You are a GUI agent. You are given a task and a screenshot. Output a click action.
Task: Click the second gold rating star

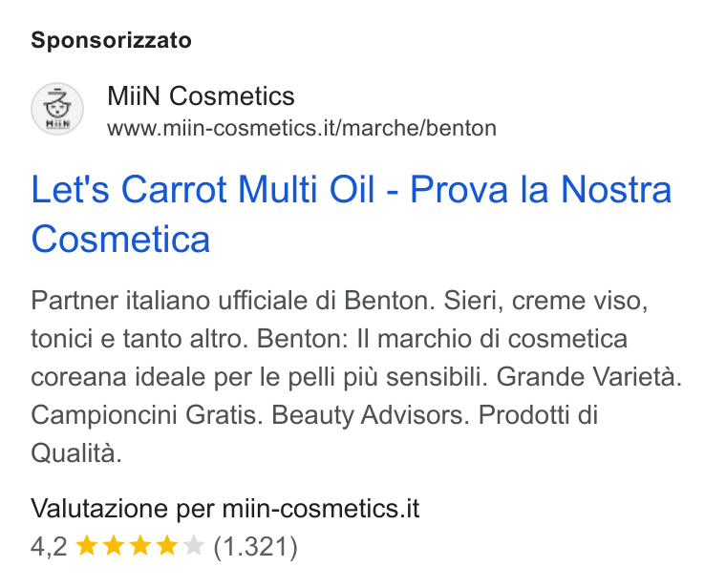tap(113, 545)
